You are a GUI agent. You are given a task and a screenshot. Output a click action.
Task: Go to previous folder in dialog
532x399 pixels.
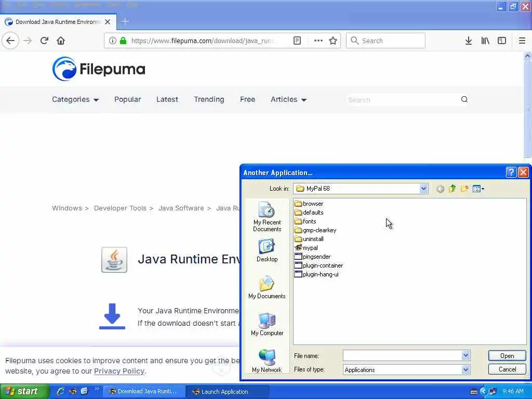[x=440, y=189]
